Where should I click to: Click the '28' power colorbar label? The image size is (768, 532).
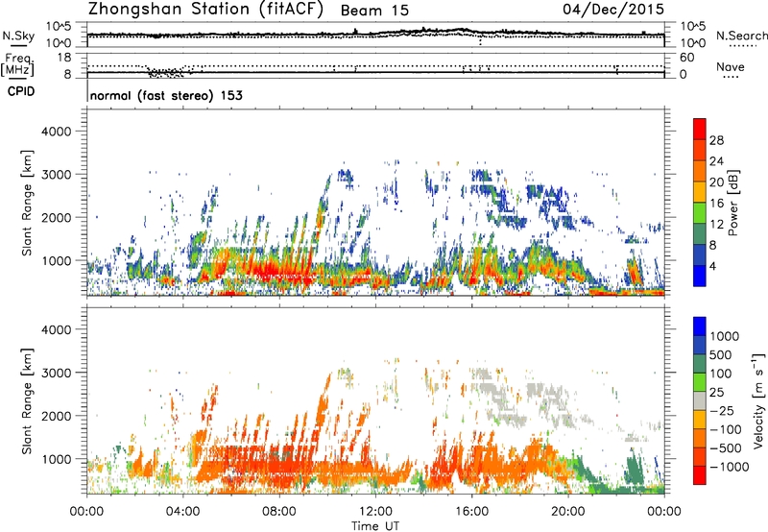(716, 140)
